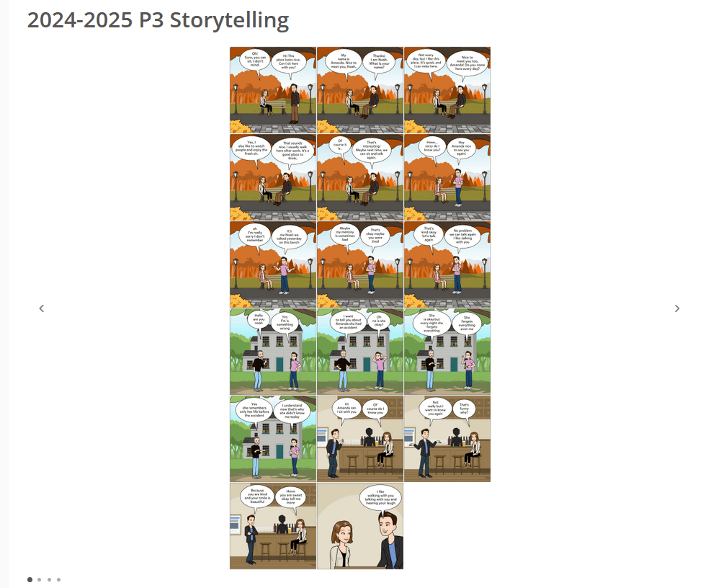Select the 'Because you are kind' bar panel

point(273,525)
